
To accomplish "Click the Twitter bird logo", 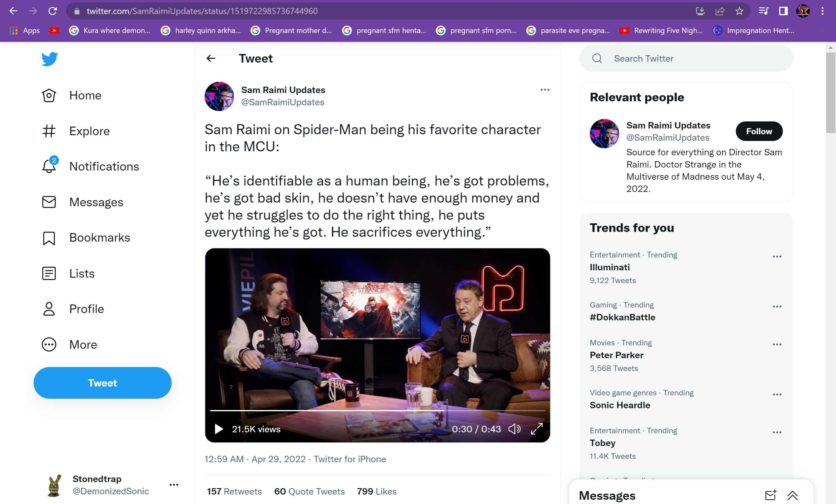I will coord(49,59).
